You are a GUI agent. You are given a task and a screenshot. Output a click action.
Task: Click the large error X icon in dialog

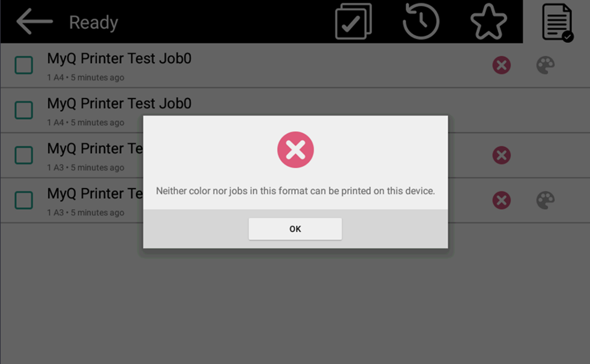(295, 150)
